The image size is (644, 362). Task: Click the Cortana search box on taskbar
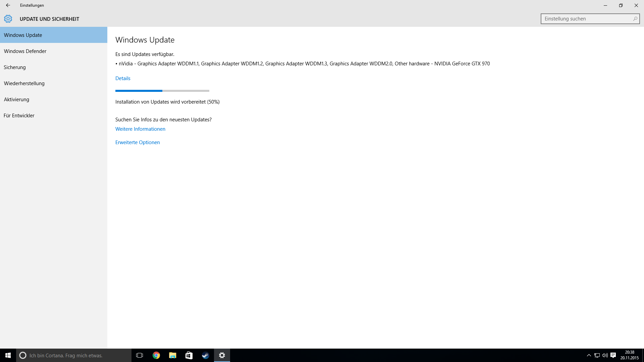point(74,355)
